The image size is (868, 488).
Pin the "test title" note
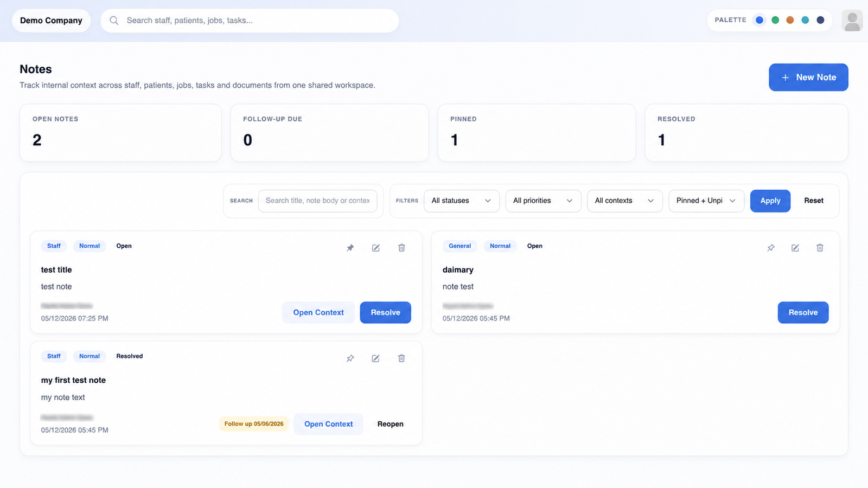click(350, 248)
